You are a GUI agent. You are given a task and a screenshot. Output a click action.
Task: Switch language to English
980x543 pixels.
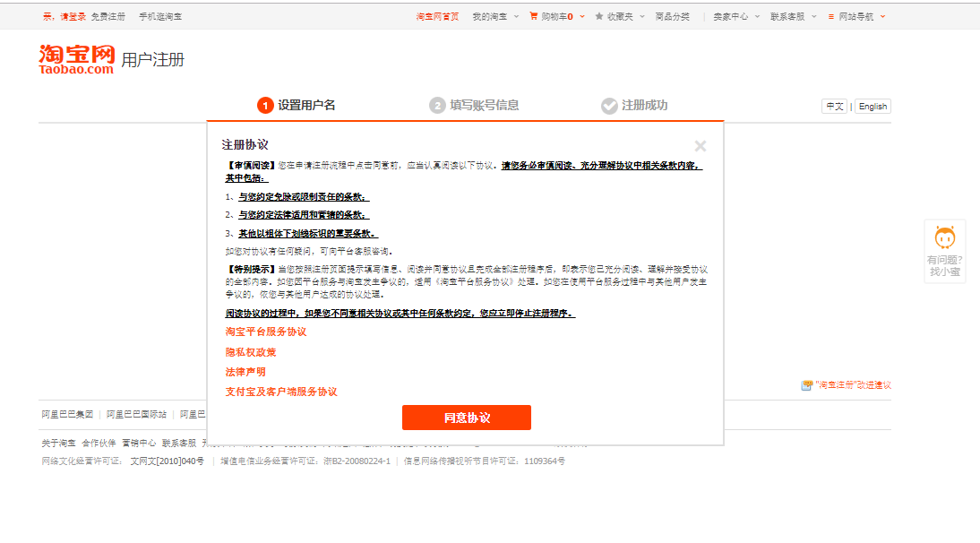tap(873, 107)
